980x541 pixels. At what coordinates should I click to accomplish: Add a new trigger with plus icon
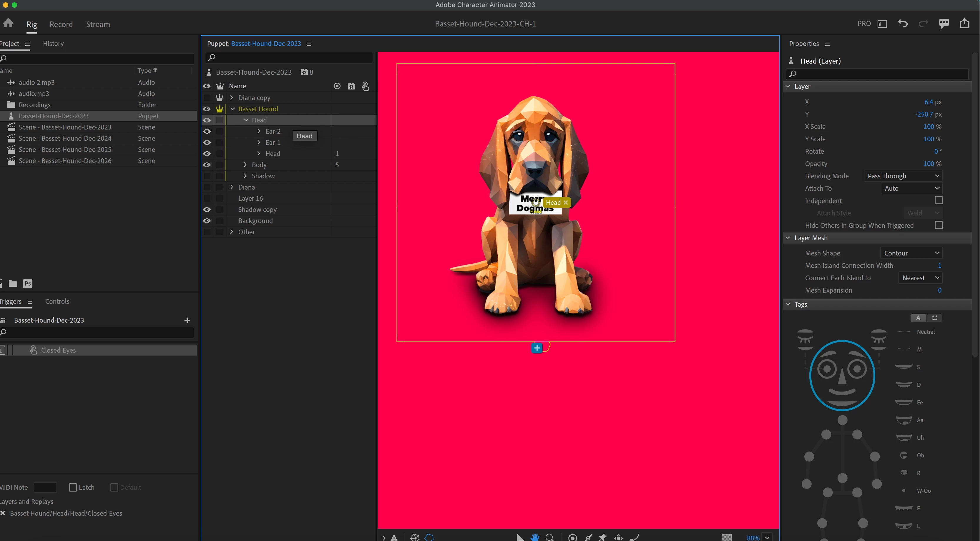coord(187,320)
